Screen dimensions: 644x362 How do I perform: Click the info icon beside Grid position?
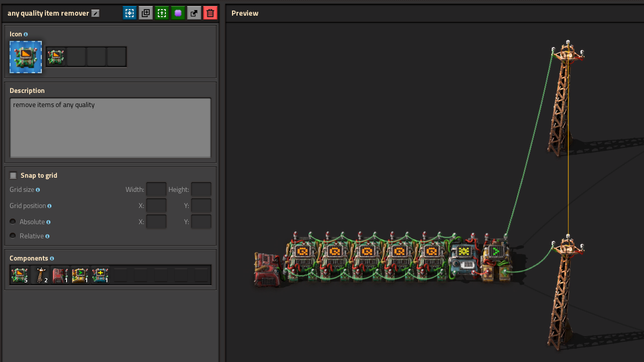click(49, 206)
